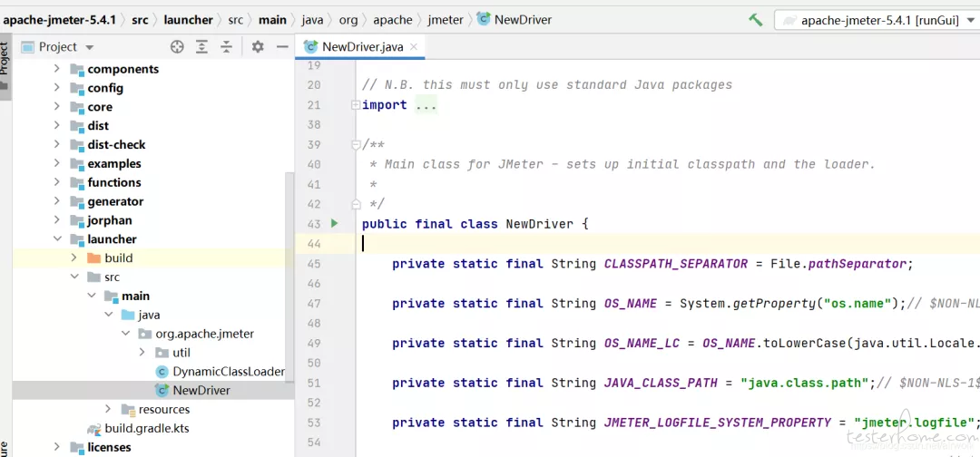Expand the licenses folder
980x457 pixels.
(x=57, y=447)
